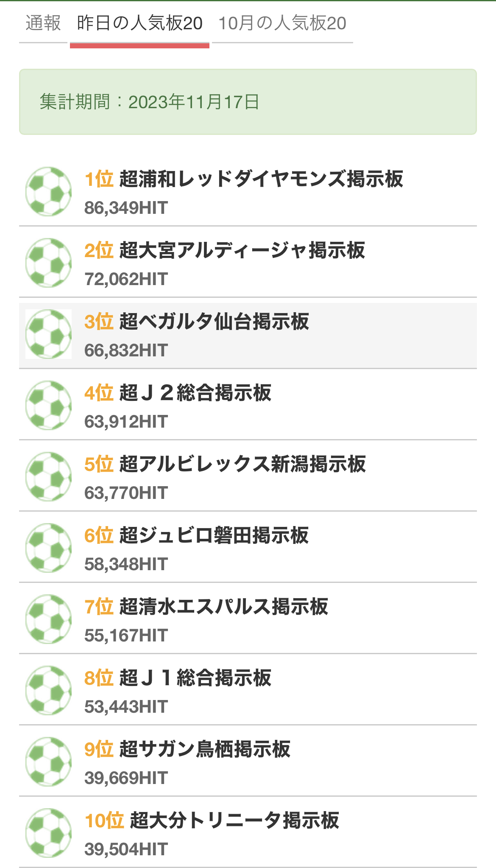The width and height of the screenshot is (496, 868).
Task: Click soccer ball icon beside 8位 J1総合
Action: tap(48, 690)
